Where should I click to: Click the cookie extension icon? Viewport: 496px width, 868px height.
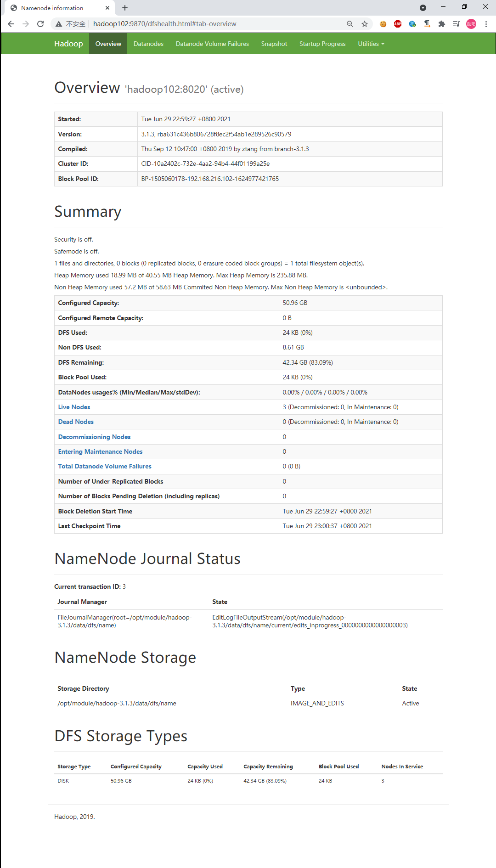click(383, 24)
